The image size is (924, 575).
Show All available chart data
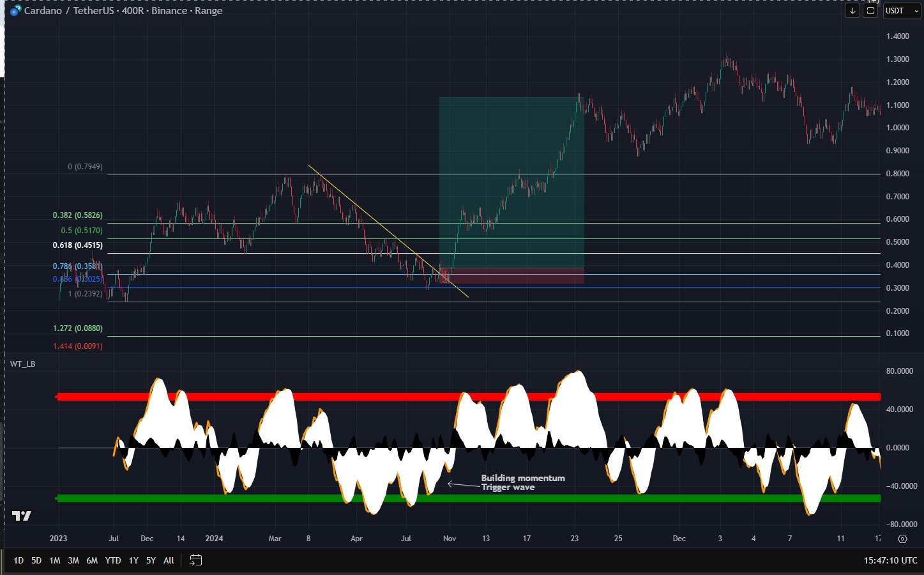tap(169, 560)
